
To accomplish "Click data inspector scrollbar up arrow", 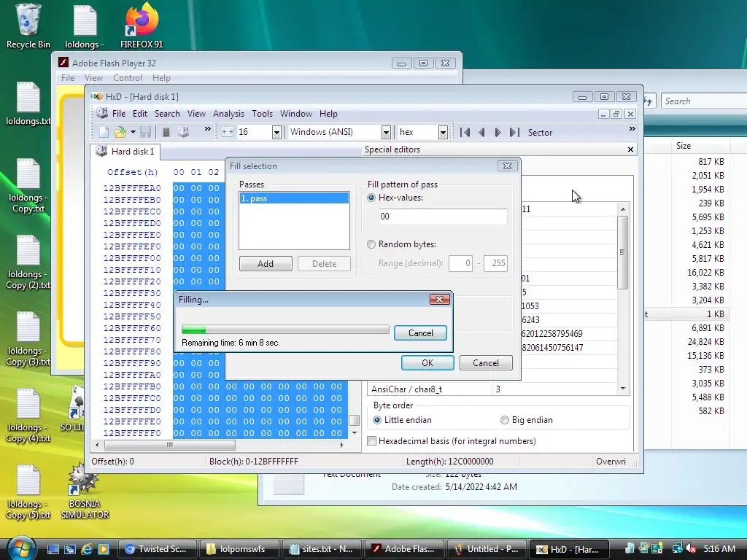I will [623, 209].
